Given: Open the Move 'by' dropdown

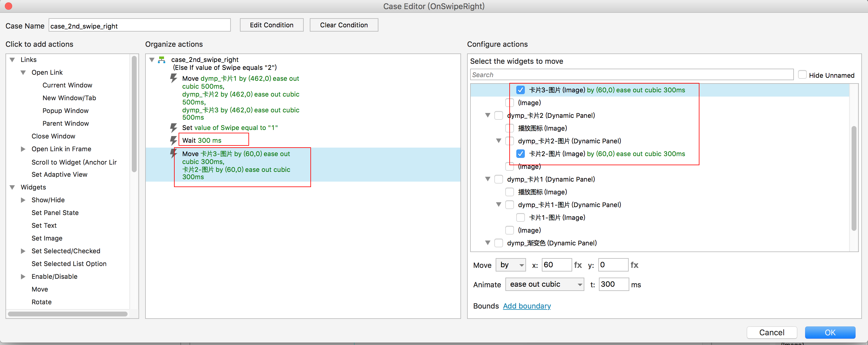Looking at the screenshot, I should 511,265.
